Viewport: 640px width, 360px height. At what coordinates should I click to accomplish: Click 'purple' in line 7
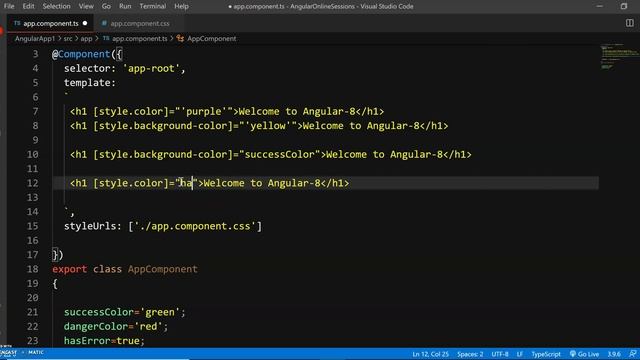coord(203,111)
